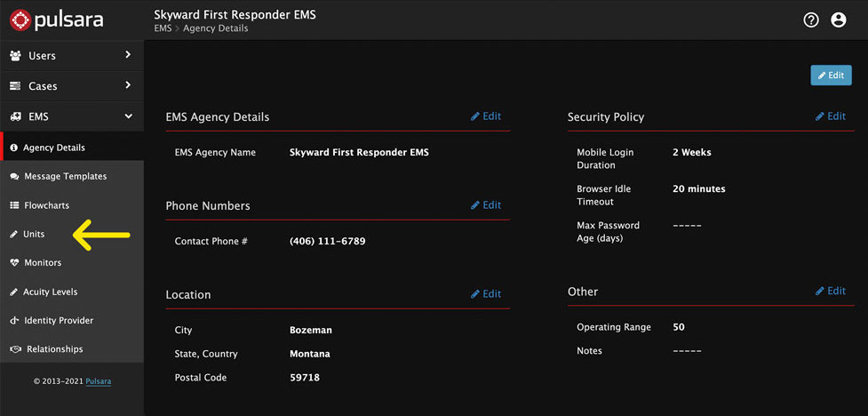868x416 pixels.
Task: Expand the Users menu
Action: pyautogui.click(x=71, y=55)
